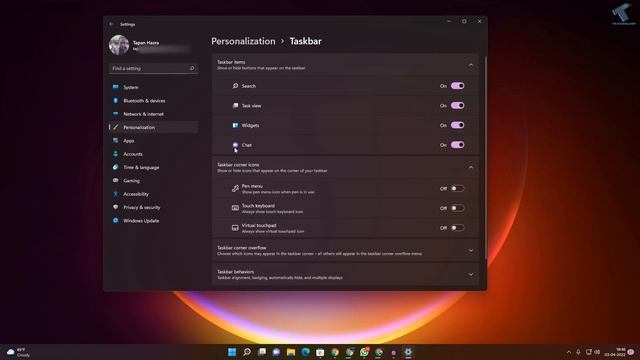Open File Explorer from the taskbar

click(291, 352)
